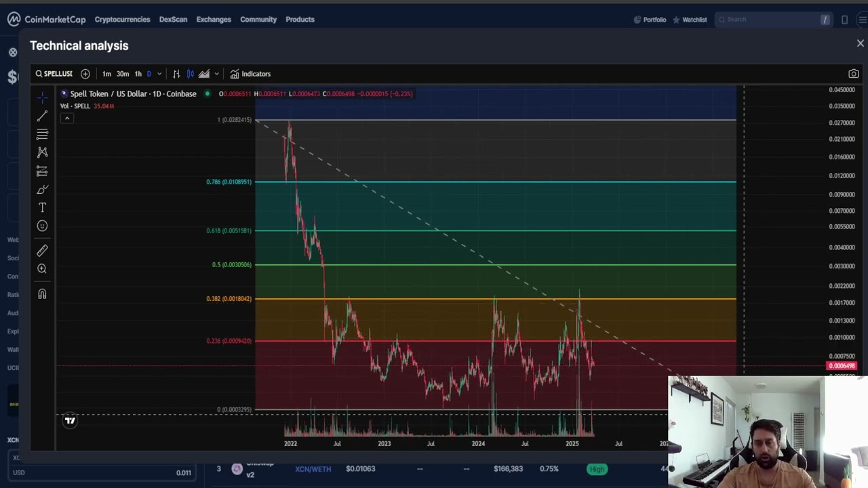Select the D daily timeframe

click(149, 74)
